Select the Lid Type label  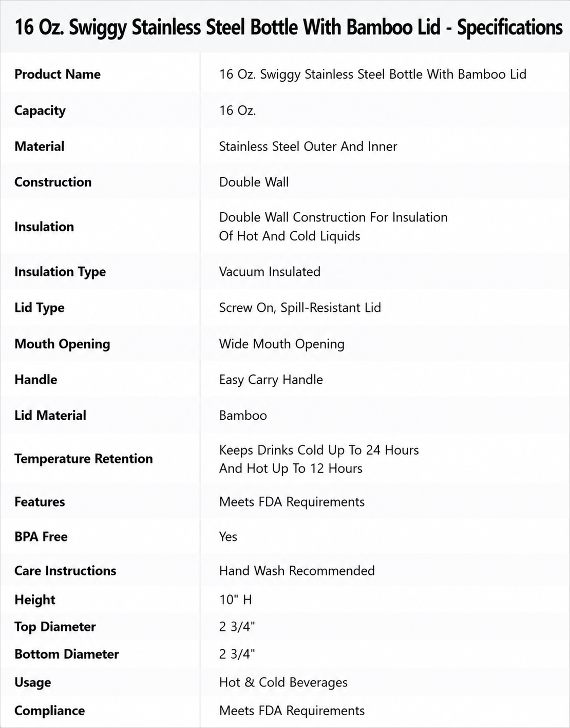40,308
